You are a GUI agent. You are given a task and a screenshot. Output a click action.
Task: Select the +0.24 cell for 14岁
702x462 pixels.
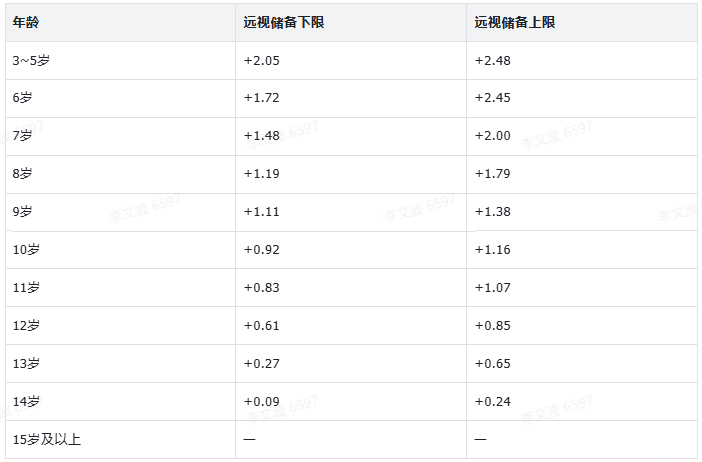(x=492, y=402)
